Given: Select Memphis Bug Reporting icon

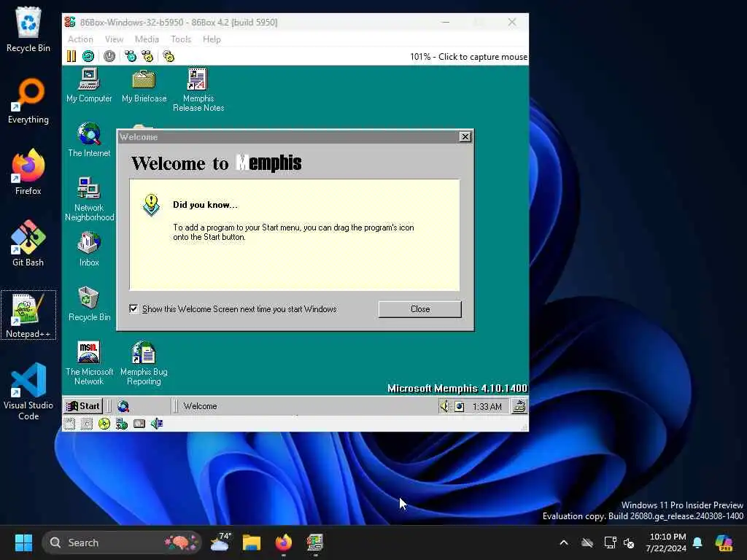Looking at the screenshot, I should click(144, 363).
